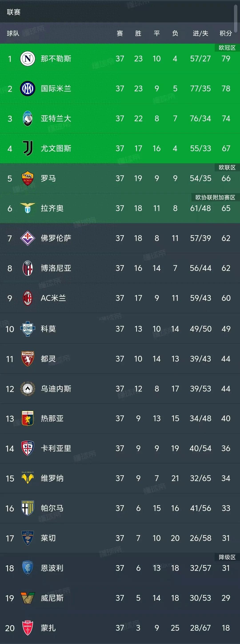Open the Torino bull crest
Image resolution: width=240 pixels, height=644 pixels.
pos(28,359)
